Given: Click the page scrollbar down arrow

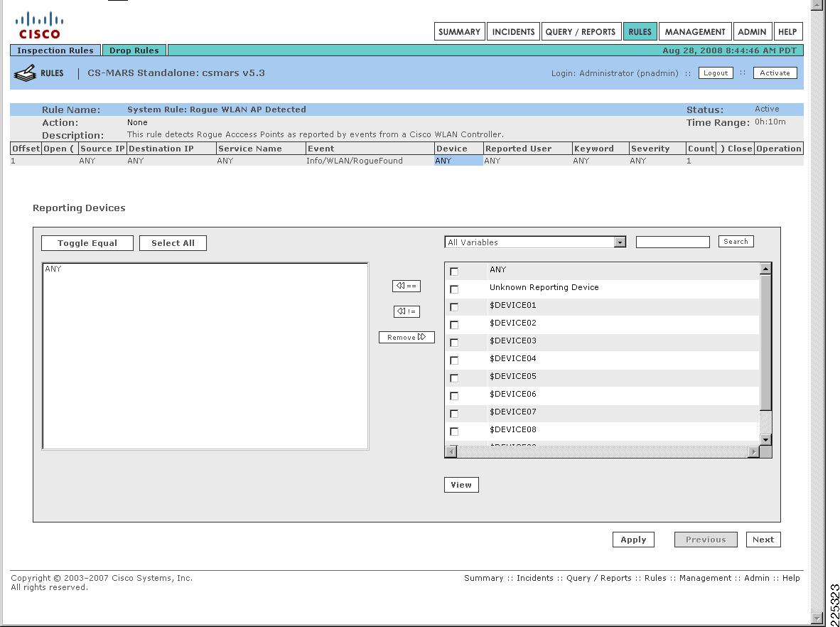Looking at the screenshot, I should click(817, 618).
